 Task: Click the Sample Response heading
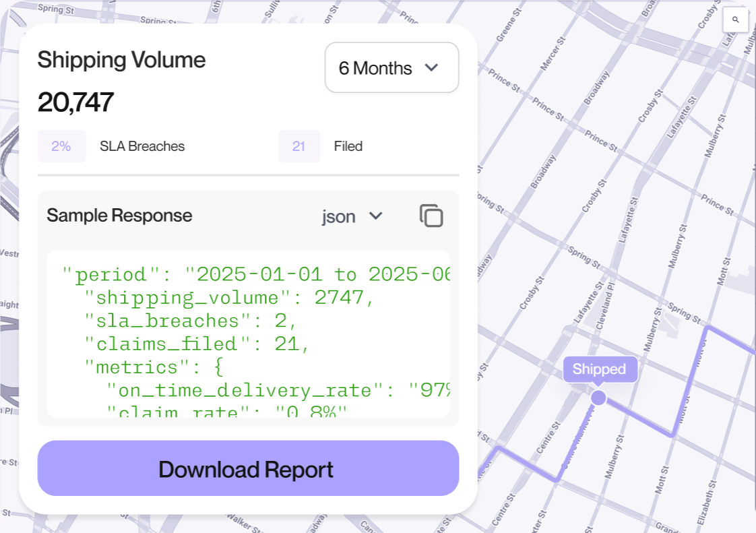119,216
